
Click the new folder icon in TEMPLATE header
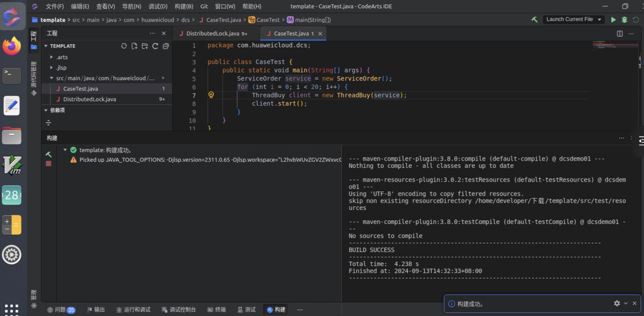tap(145, 46)
